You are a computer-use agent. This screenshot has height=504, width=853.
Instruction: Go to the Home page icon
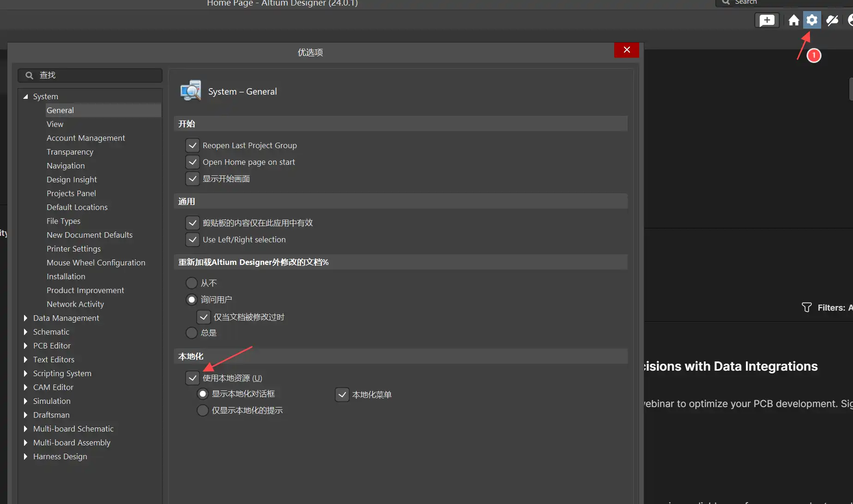(x=793, y=20)
